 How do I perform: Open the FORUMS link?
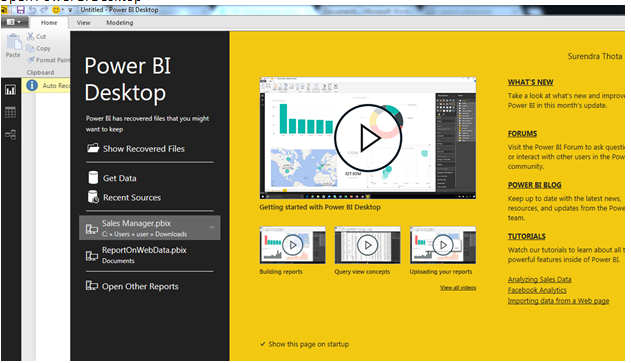point(522,134)
